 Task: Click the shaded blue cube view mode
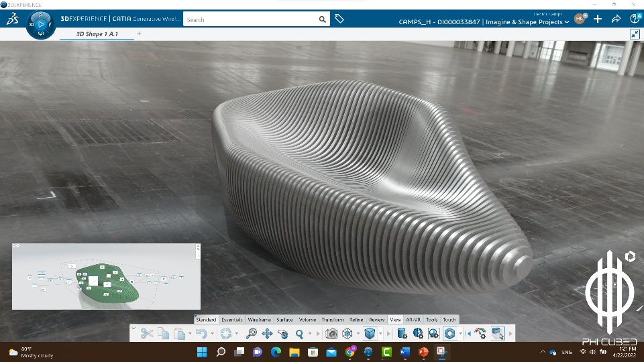tap(370, 333)
